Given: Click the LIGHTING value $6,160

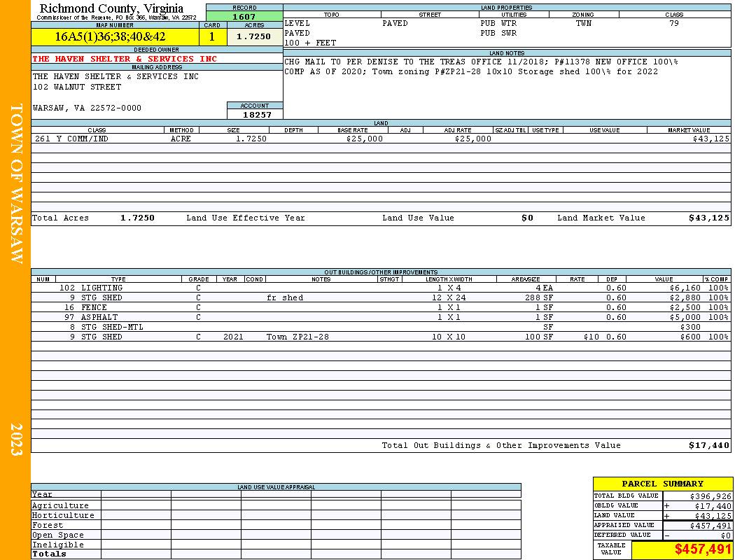Looking at the screenshot, I should [x=685, y=288].
